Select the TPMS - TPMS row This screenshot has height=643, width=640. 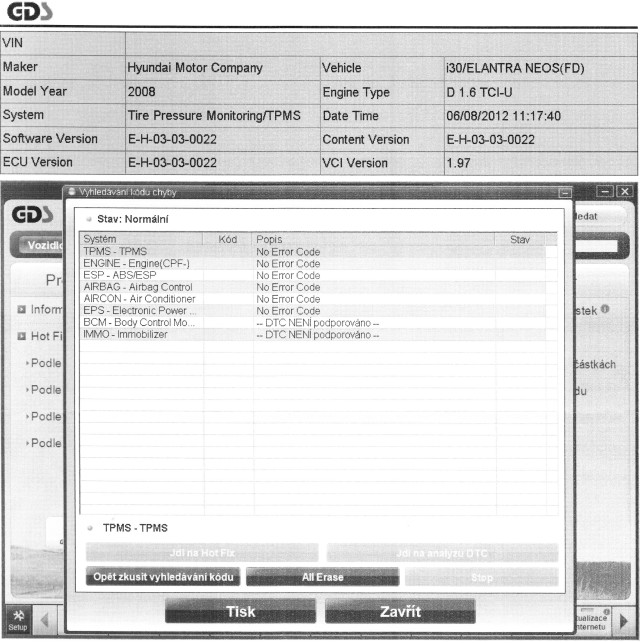pos(312,251)
